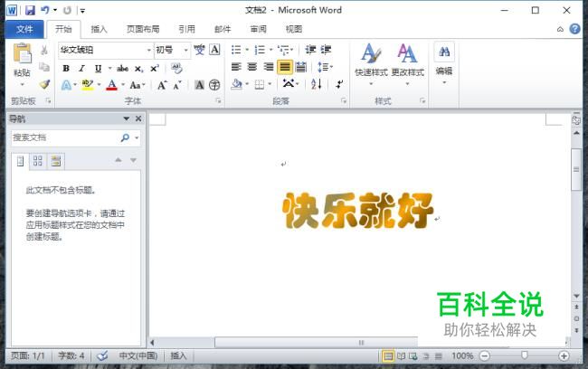588x369 pixels.
Task: Cut selection with the scissors icon
Action: click(44, 50)
